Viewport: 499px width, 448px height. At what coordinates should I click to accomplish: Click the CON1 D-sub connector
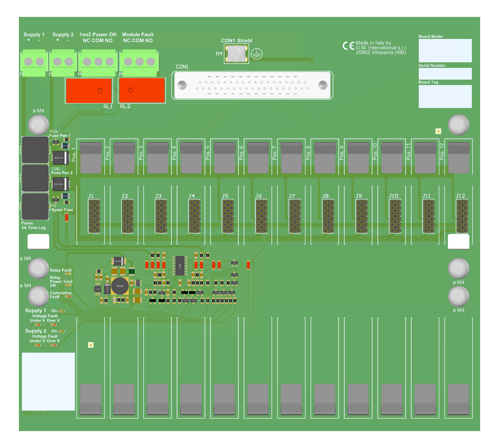click(x=252, y=85)
